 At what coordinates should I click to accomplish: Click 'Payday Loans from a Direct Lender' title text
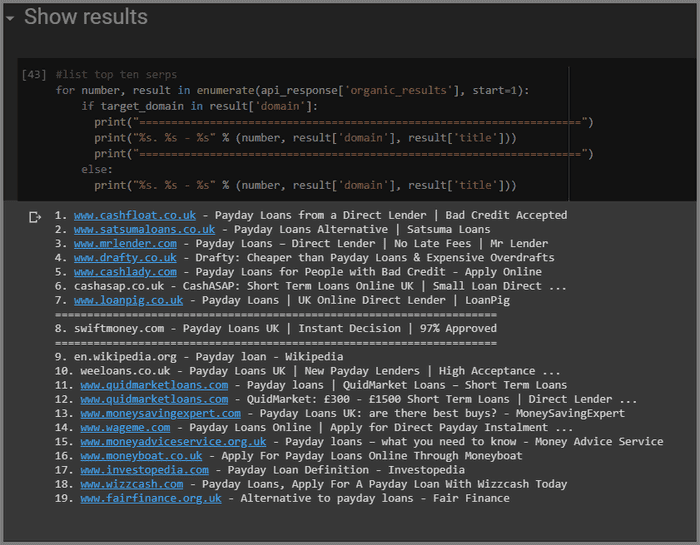click(321, 215)
